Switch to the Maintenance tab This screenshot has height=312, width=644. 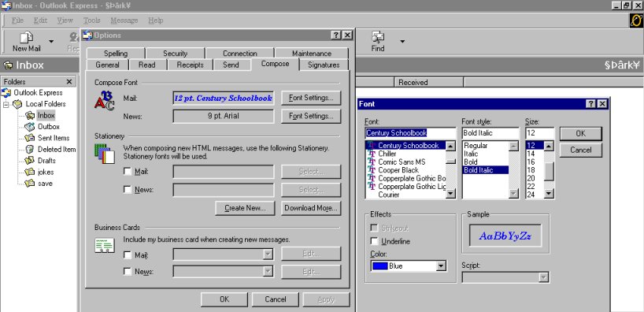312,54
